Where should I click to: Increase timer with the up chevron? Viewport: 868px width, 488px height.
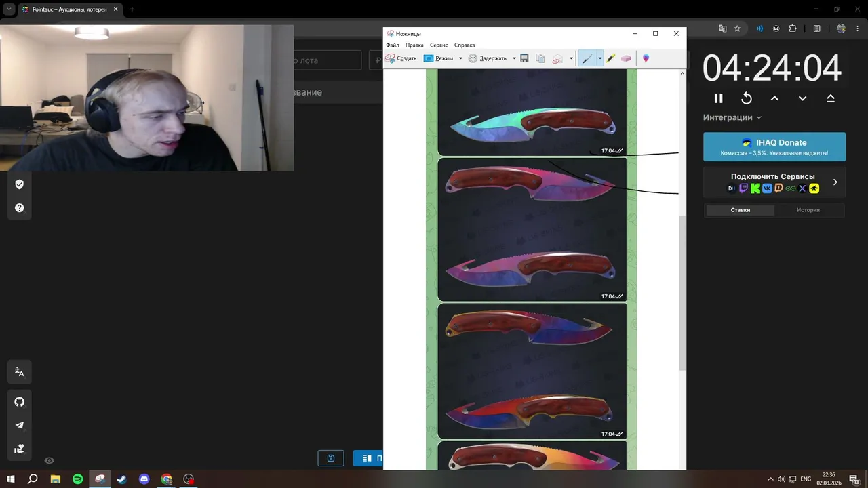click(x=774, y=98)
